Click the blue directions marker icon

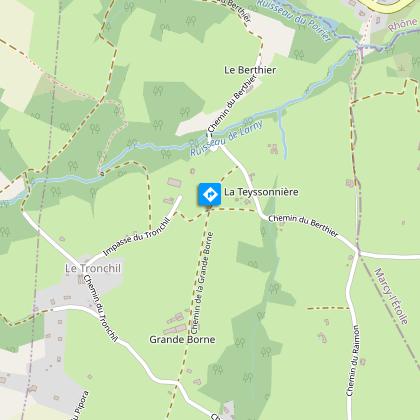[x=210, y=194]
